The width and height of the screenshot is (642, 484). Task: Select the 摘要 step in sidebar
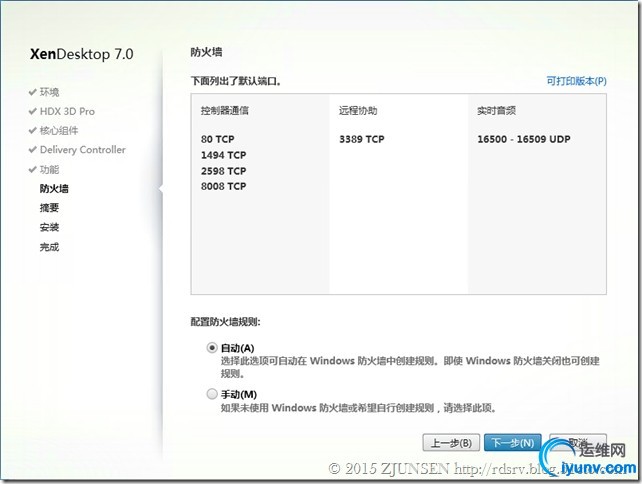(50, 208)
